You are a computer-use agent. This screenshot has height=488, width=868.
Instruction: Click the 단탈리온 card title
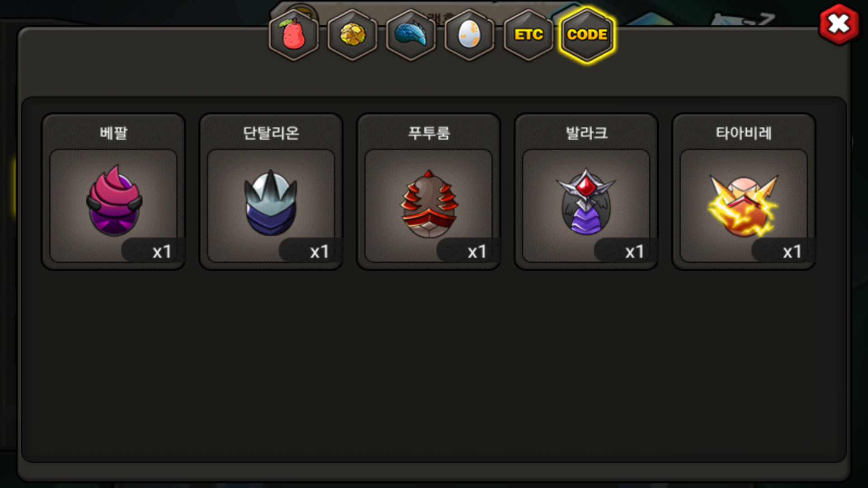coord(271,133)
